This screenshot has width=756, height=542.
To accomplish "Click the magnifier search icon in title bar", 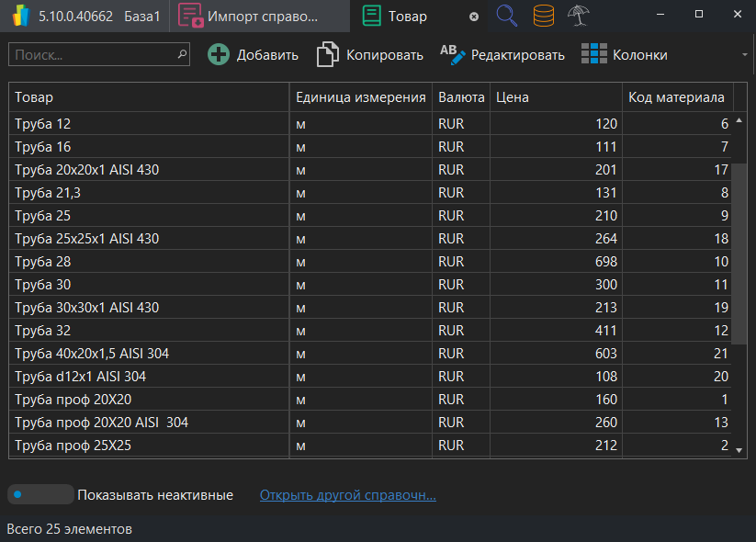I will coord(506,16).
